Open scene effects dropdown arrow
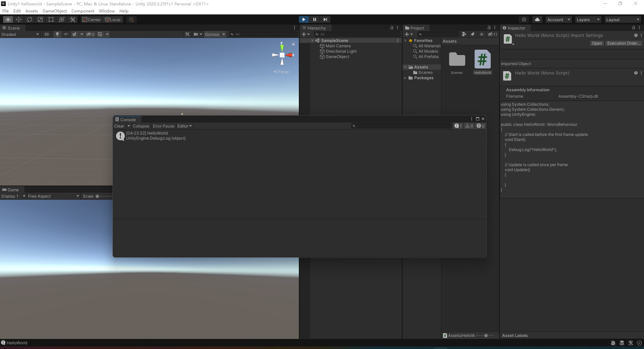The height and width of the screenshot is (349, 644). point(82,34)
